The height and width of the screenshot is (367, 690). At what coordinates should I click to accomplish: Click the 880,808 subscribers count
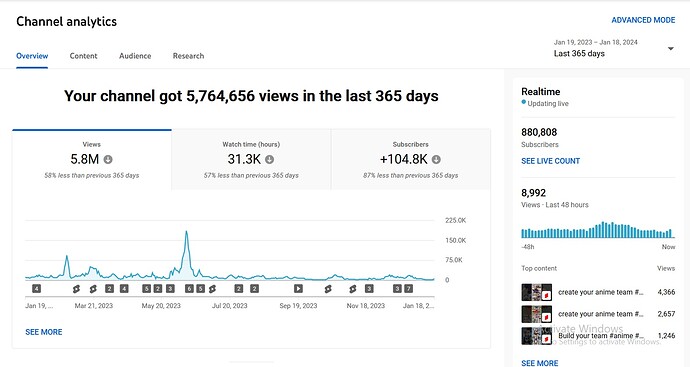(539, 132)
